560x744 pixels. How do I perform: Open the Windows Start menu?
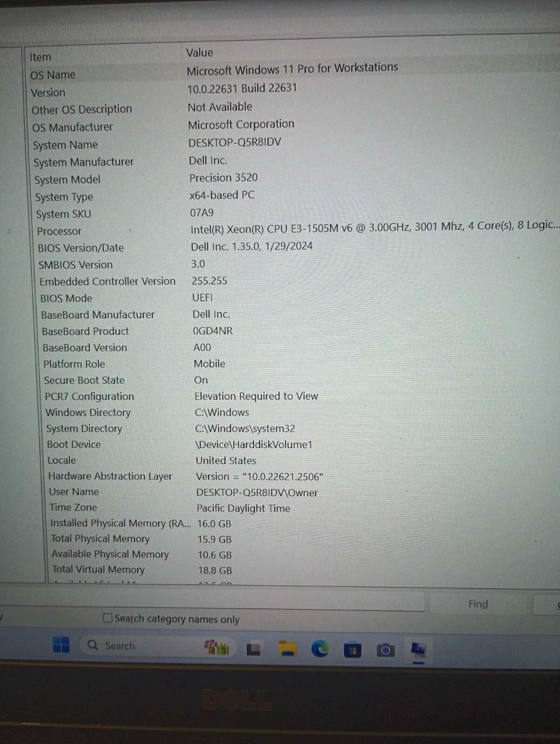point(61,644)
